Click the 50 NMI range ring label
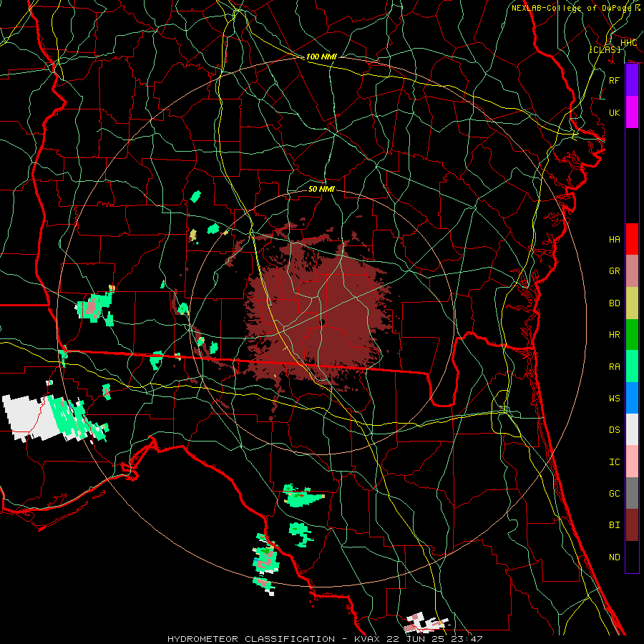644x644 pixels. point(321,189)
